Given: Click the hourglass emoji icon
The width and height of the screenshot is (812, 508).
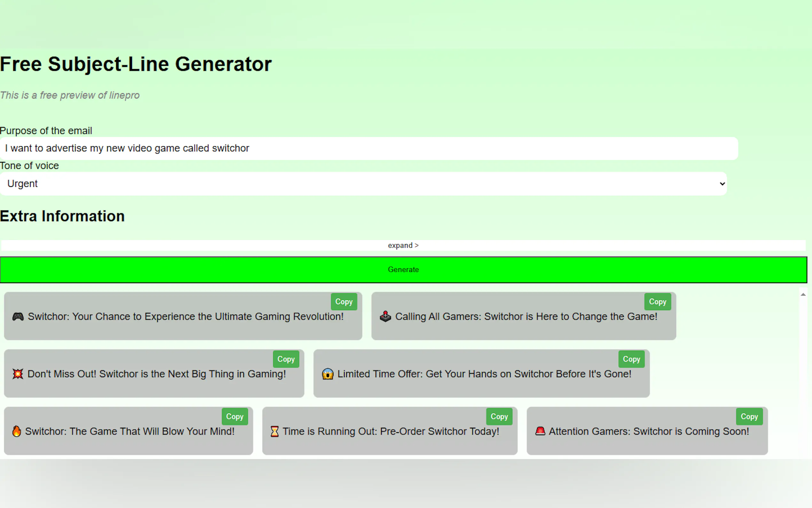Looking at the screenshot, I should click(274, 432).
